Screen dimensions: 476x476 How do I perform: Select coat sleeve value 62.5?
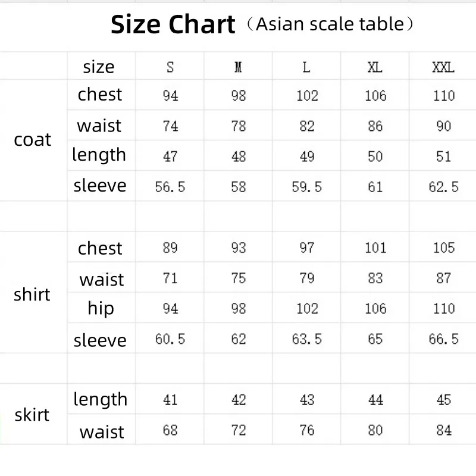click(443, 187)
